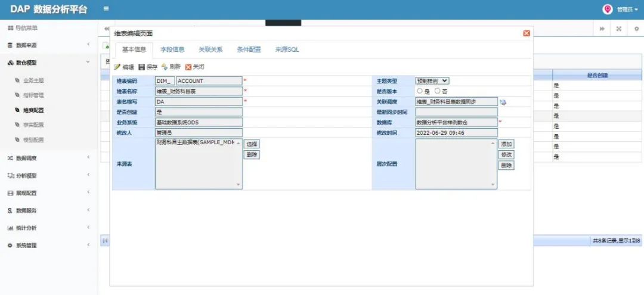
Task: Expand the 分析模型 sidebar section
Action: [48, 176]
